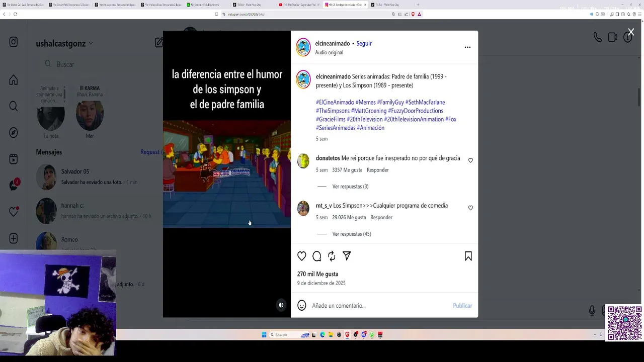The height and width of the screenshot is (362, 644).
Task: Open Search from the Instagram sidebar
Action: [x=14, y=106]
